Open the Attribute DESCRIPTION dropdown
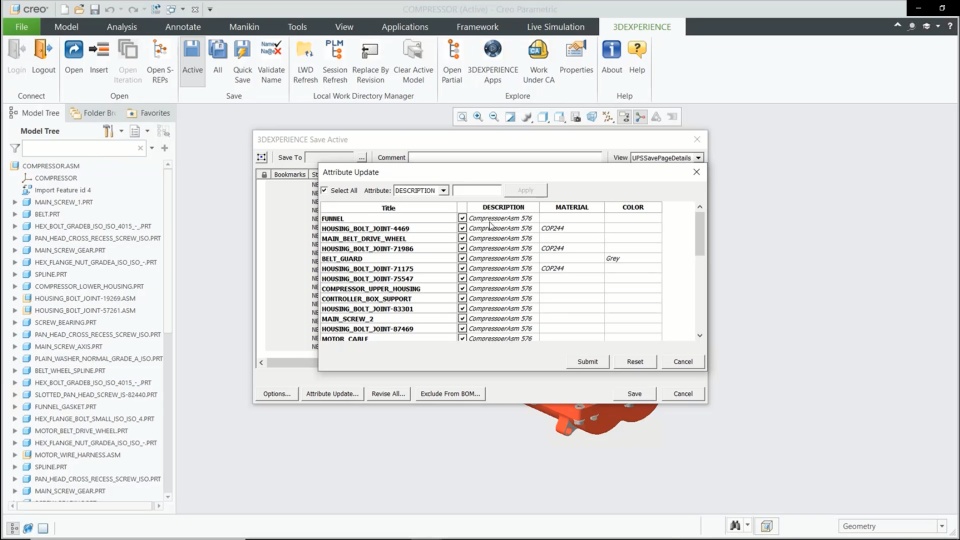Viewport: 960px width, 540px height. [443, 190]
